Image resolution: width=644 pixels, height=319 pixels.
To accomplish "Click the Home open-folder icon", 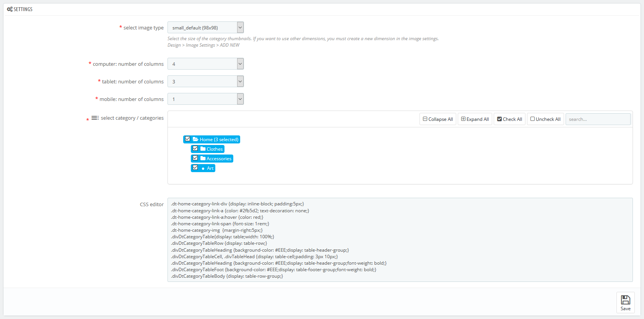I will (x=195, y=139).
